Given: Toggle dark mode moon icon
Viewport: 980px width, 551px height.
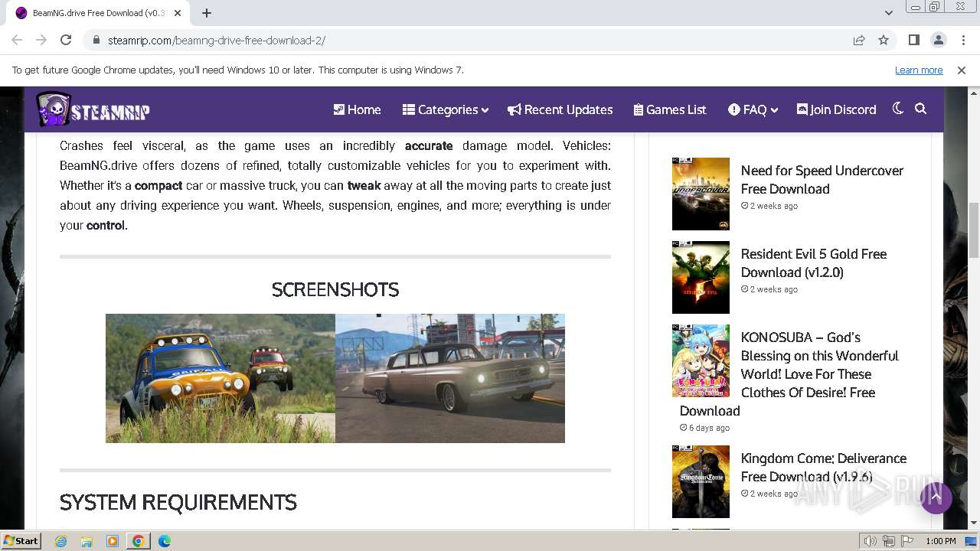Looking at the screenshot, I should point(898,109).
